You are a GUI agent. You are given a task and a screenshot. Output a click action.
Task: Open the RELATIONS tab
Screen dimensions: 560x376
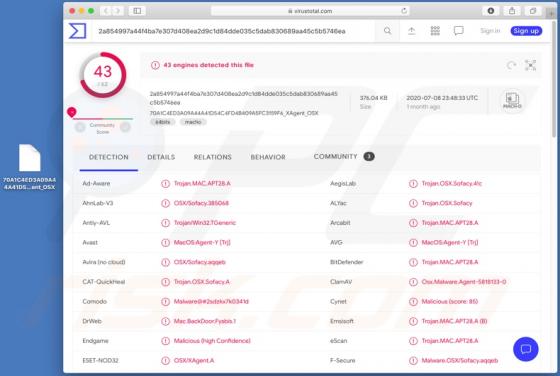pos(212,157)
